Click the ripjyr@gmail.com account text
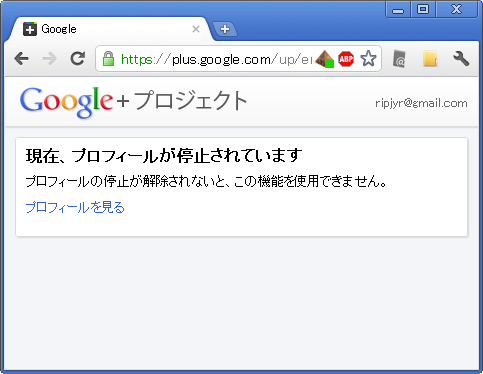Viewport: 483px width, 374px height. [421, 103]
